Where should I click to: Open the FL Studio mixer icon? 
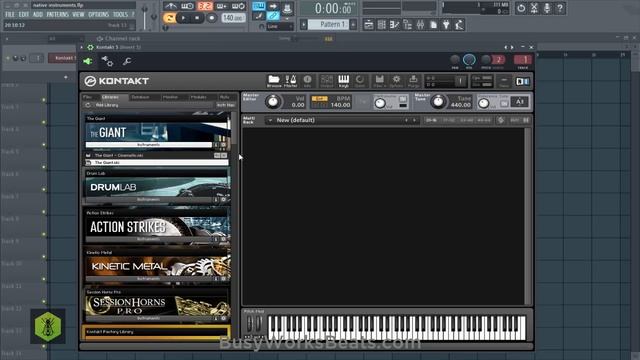(420, 25)
